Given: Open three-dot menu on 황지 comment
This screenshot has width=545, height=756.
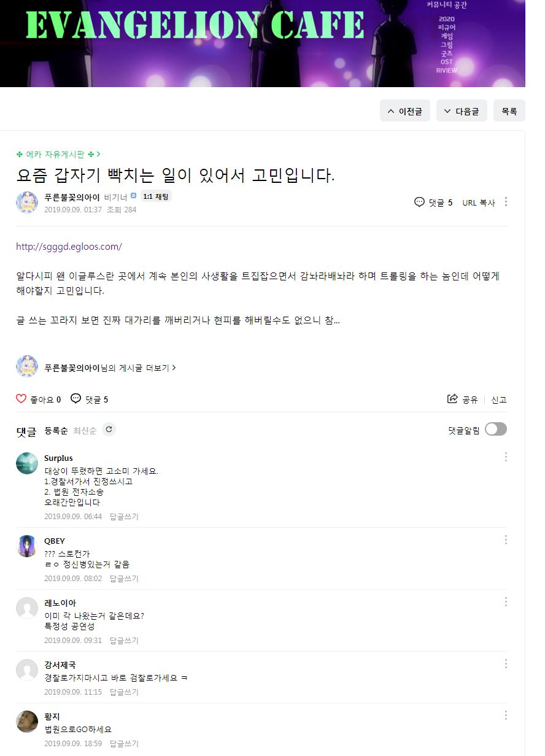Looking at the screenshot, I should pos(506,715).
